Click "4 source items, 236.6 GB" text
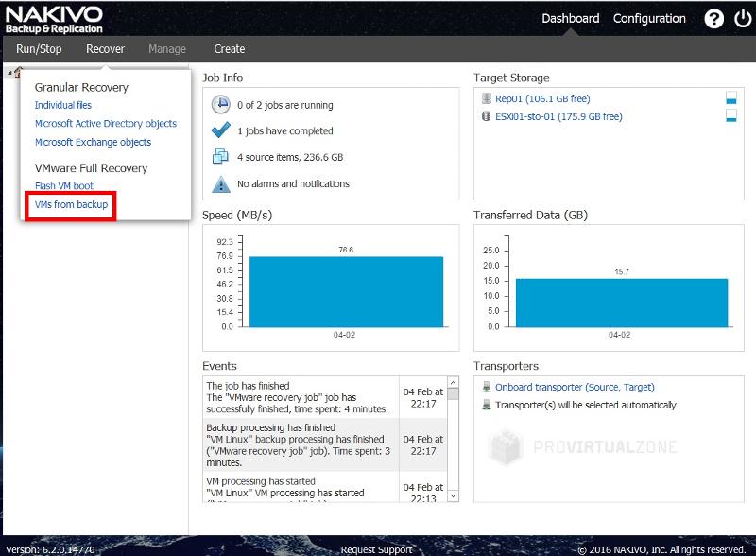 point(290,157)
